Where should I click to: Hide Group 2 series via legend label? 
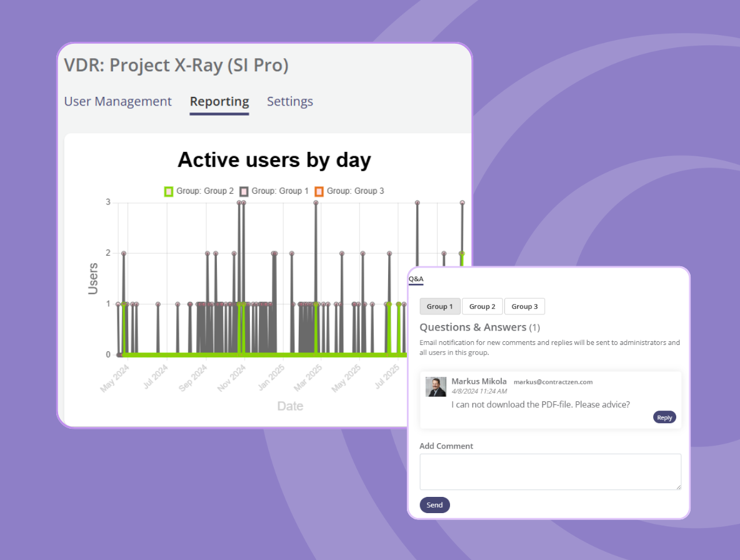[x=205, y=191]
